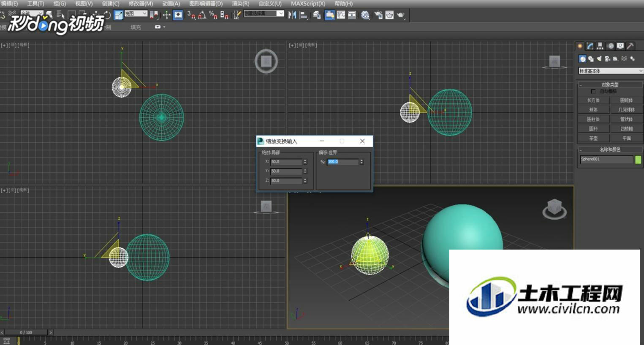
Task: Collapse the 名称和颜色 rollout
Action: click(610, 149)
